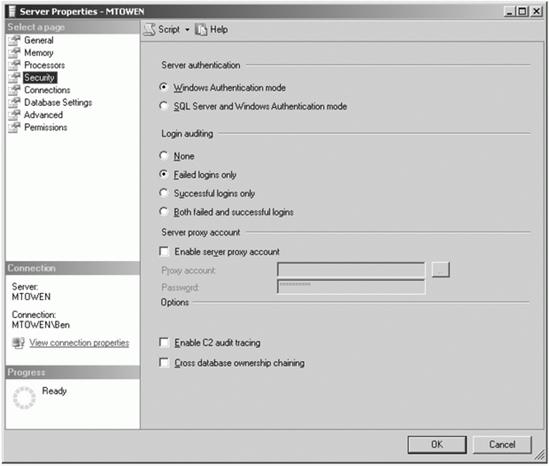549x466 pixels.
Task: Click the proxy account browse button
Action: coord(441,270)
